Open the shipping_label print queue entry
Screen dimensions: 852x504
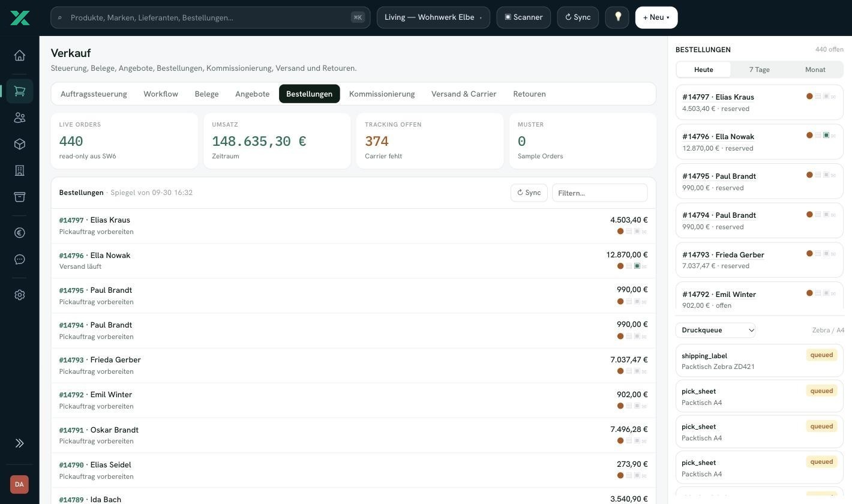coord(760,361)
